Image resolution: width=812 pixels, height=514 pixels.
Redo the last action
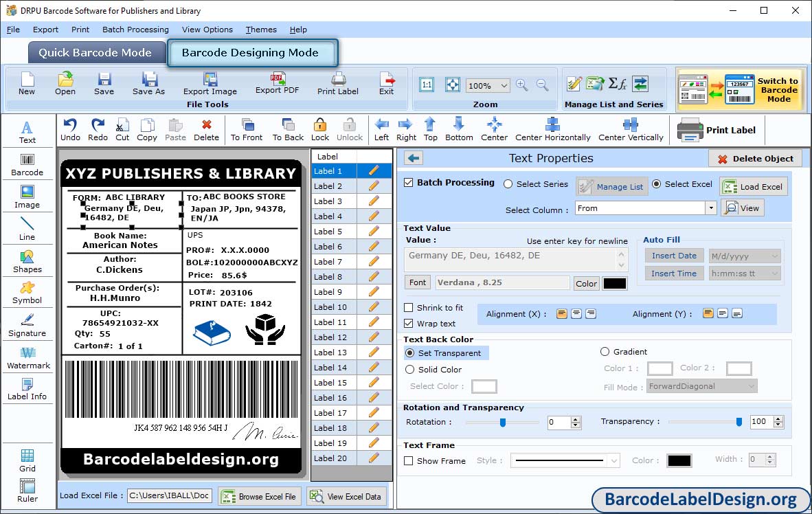98,130
